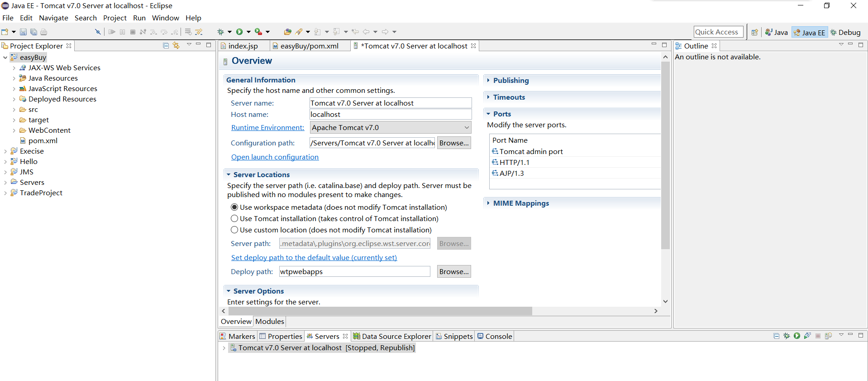Switch to the Java perspective
868x381 pixels.
pyautogui.click(x=777, y=32)
